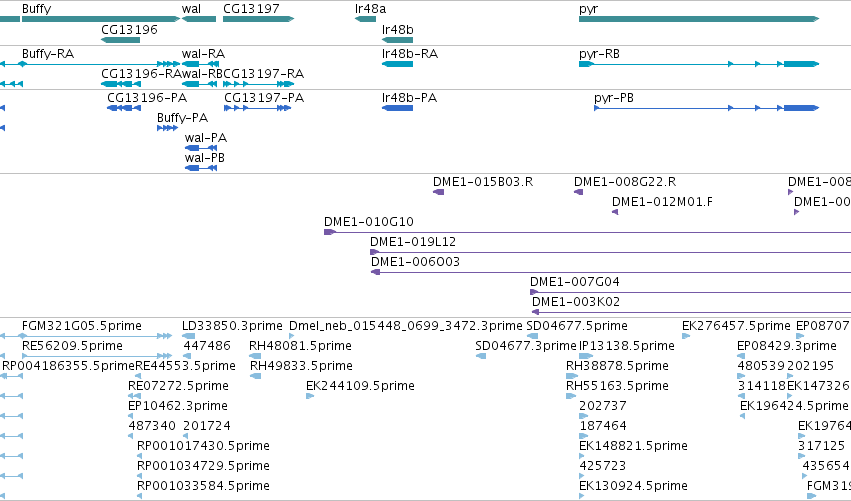Viewport: 851px width, 501px height.
Task: Open the 447486 feature label
Action: pyautogui.click(x=207, y=346)
